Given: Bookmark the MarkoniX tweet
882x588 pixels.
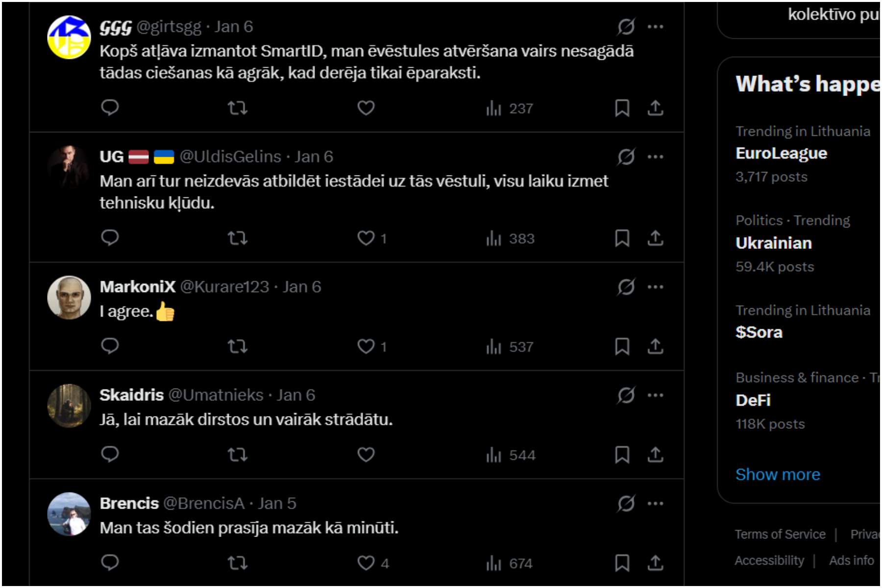Looking at the screenshot, I should 622,346.
